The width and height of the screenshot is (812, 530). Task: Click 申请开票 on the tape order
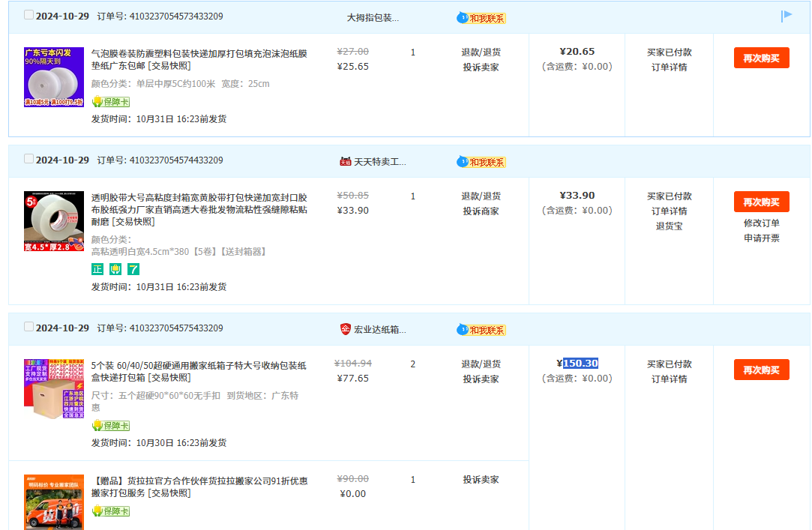tap(761, 238)
